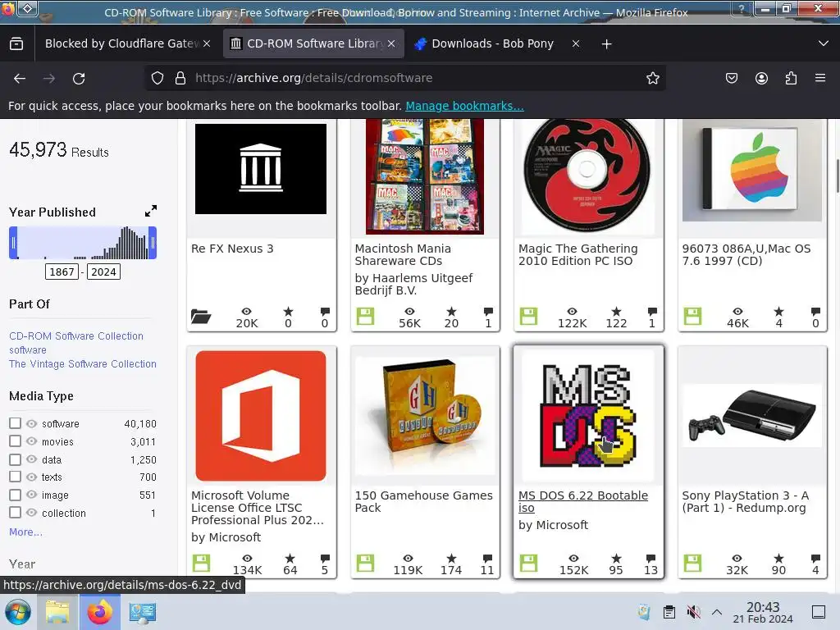Reload the current page
This screenshot has height=630, width=840.
79,78
